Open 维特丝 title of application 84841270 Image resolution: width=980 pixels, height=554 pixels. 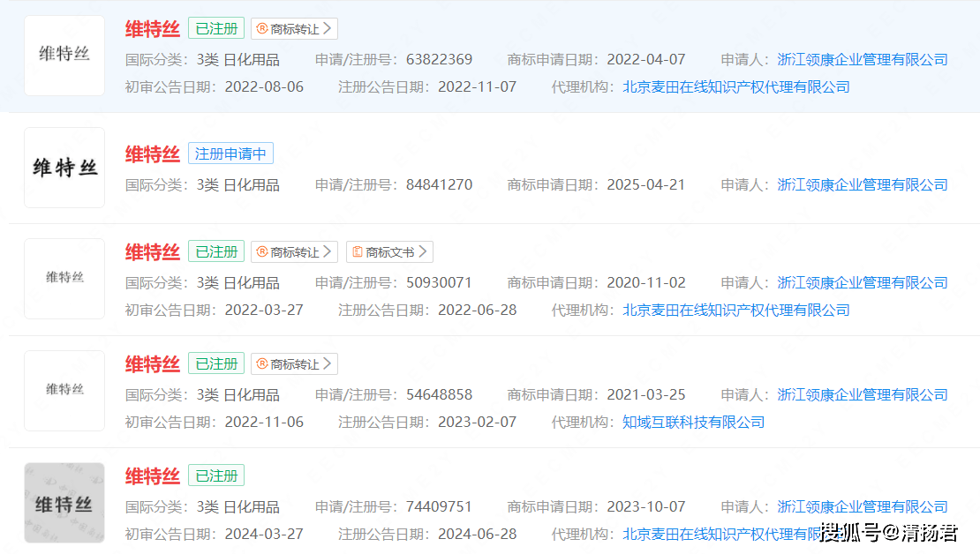tap(153, 153)
